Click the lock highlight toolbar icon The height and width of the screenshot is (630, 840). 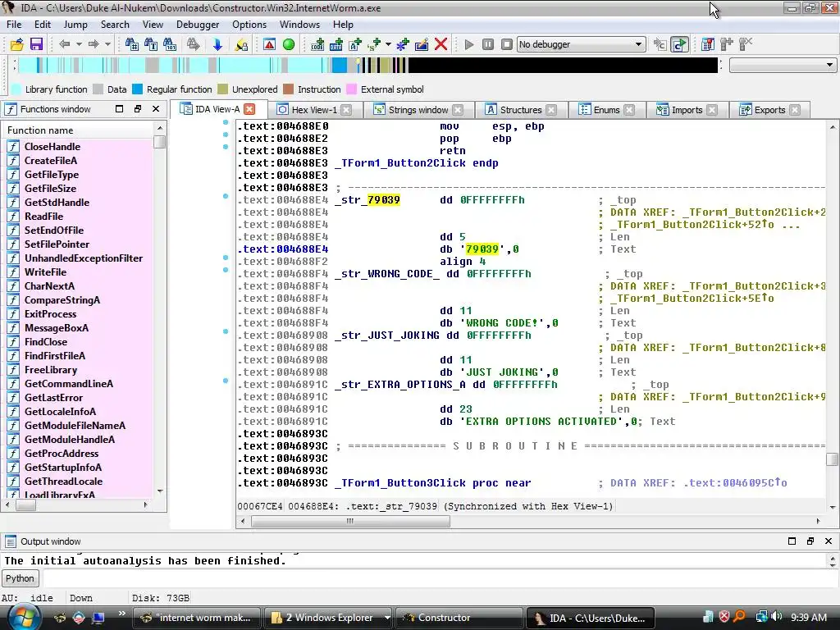pos(241,44)
